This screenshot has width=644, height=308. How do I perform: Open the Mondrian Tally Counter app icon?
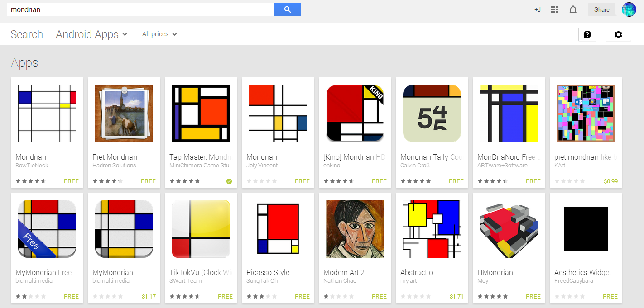tap(432, 114)
